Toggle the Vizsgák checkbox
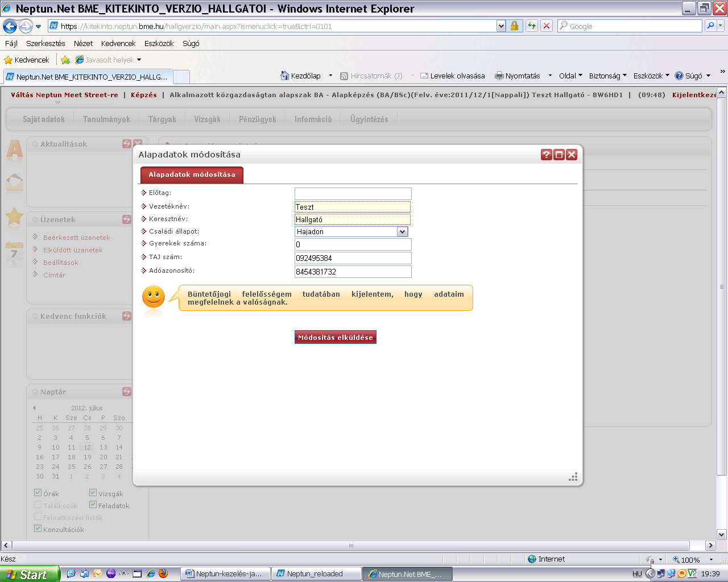This screenshot has width=728, height=582. coord(93,493)
